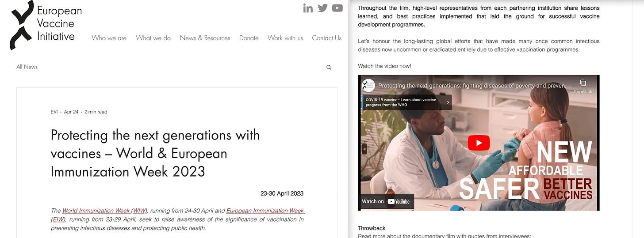The height and width of the screenshot is (238, 644).
Task: Click the EVI channel avatar on video
Action: (368, 85)
